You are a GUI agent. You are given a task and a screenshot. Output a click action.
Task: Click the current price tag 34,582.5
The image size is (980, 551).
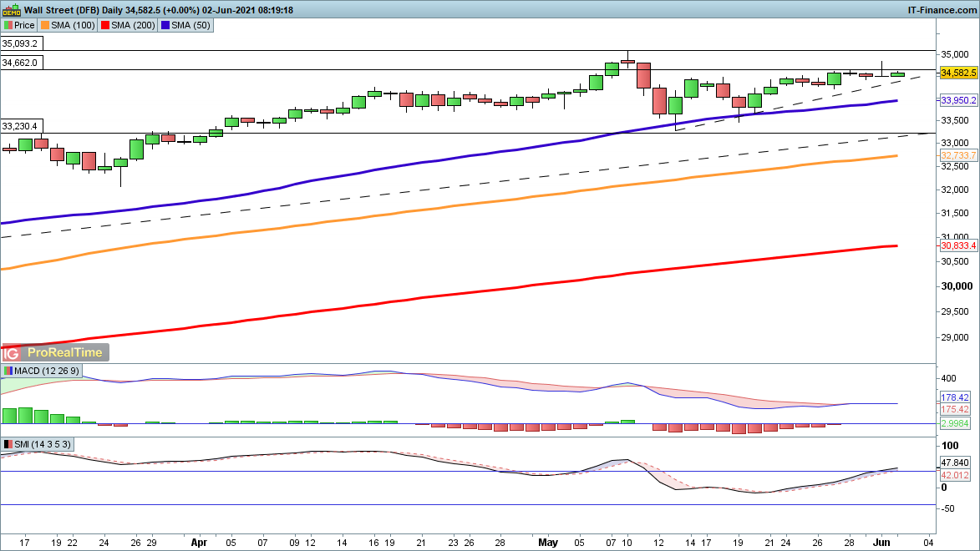(x=958, y=73)
